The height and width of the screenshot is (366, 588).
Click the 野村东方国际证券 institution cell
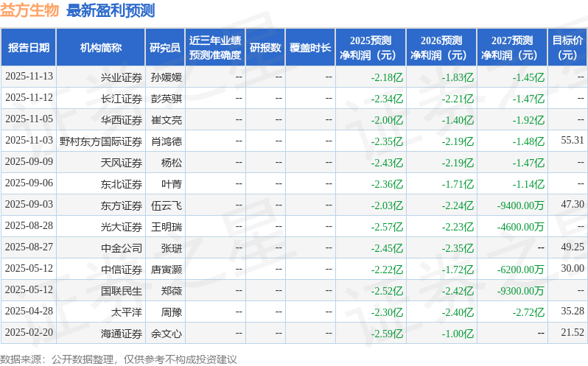pyautogui.click(x=101, y=141)
